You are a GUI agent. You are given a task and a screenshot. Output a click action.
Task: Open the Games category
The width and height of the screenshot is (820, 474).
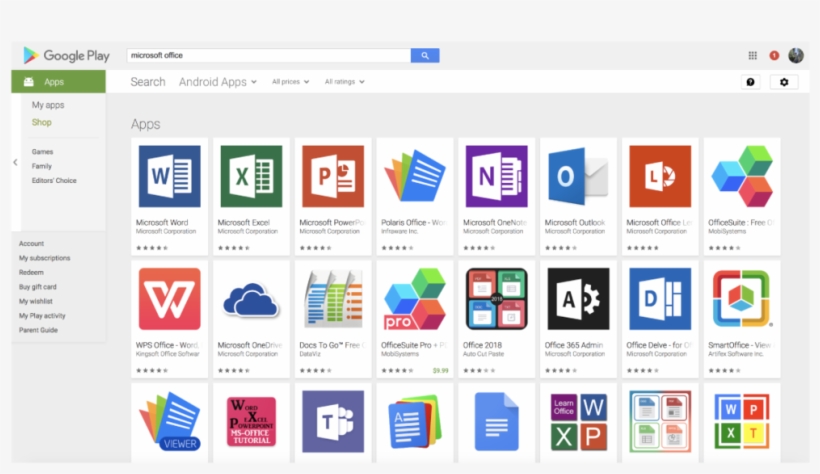[x=42, y=152]
